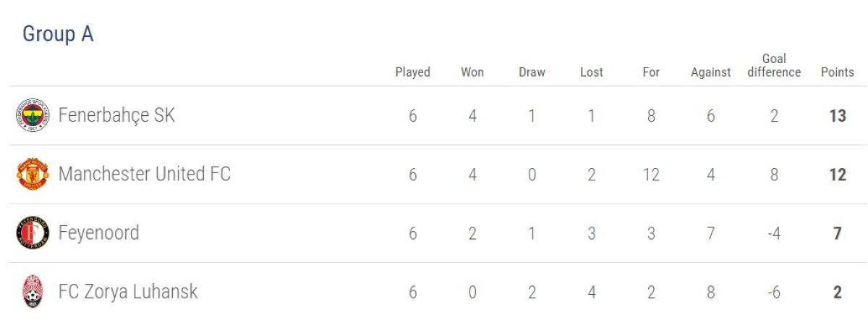
Task: Click Fenerbahçe's 13 points value
Action: pos(837,116)
